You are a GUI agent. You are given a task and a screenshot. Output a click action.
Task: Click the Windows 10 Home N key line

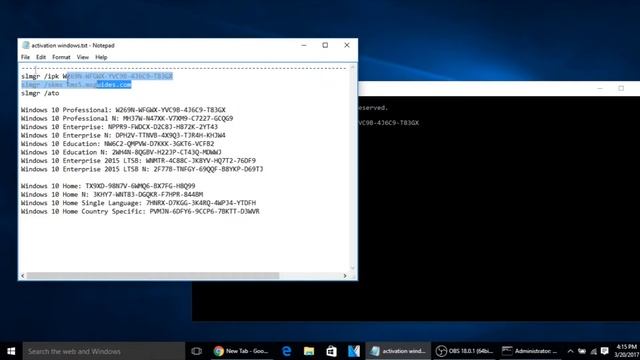pos(112,194)
